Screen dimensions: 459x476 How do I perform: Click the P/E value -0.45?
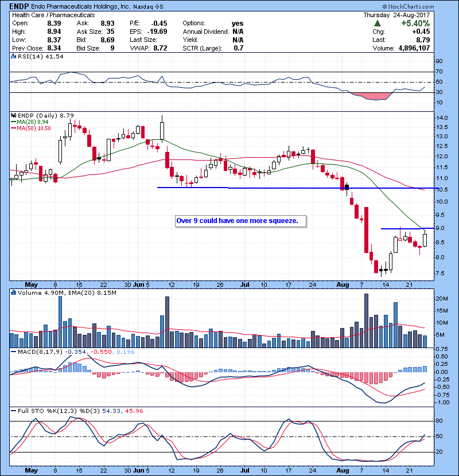coord(159,24)
